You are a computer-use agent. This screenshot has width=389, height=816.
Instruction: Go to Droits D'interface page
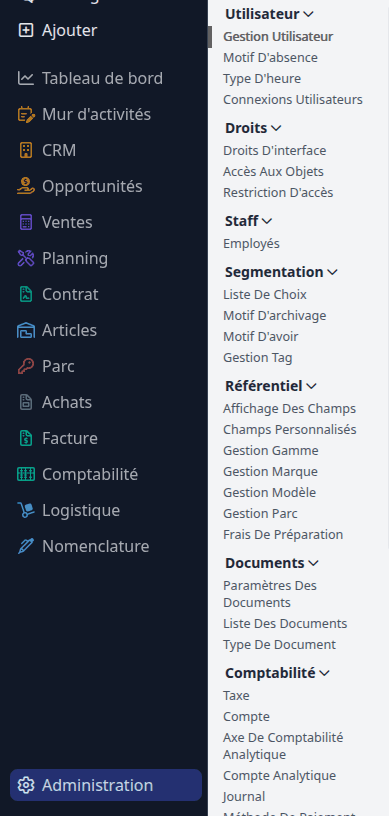[x=274, y=151]
